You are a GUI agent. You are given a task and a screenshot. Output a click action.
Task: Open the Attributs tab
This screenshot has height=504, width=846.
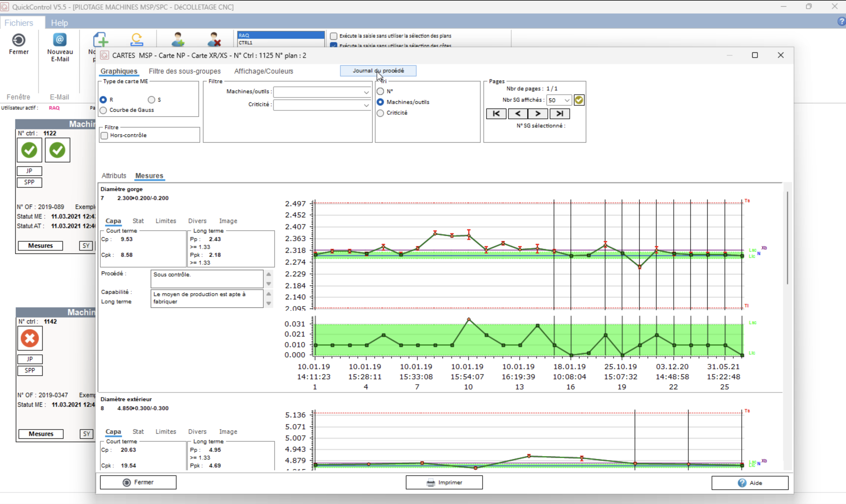tap(114, 176)
